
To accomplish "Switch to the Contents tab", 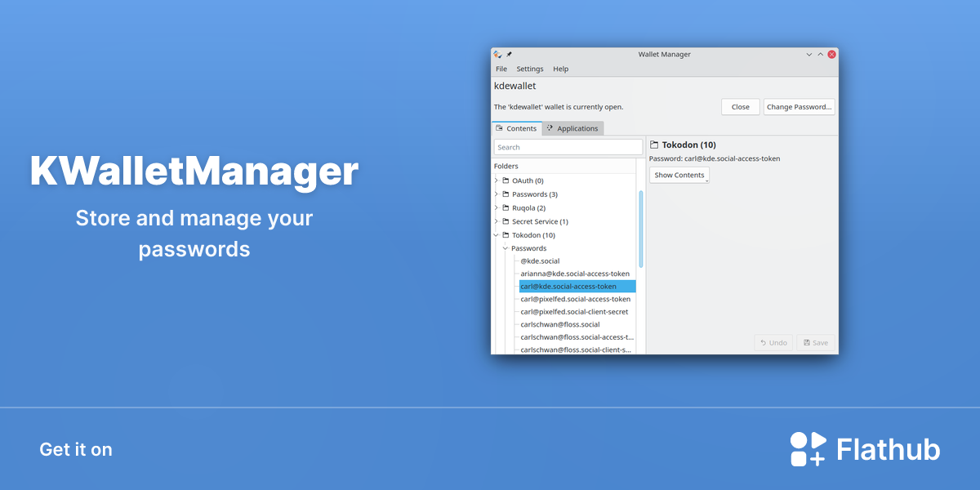I will pos(516,128).
